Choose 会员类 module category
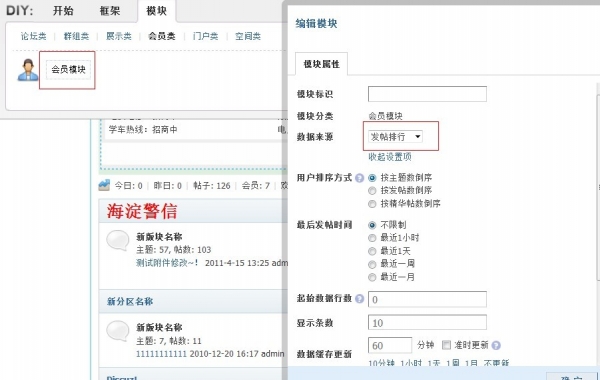The image size is (600, 380). tap(162, 36)
